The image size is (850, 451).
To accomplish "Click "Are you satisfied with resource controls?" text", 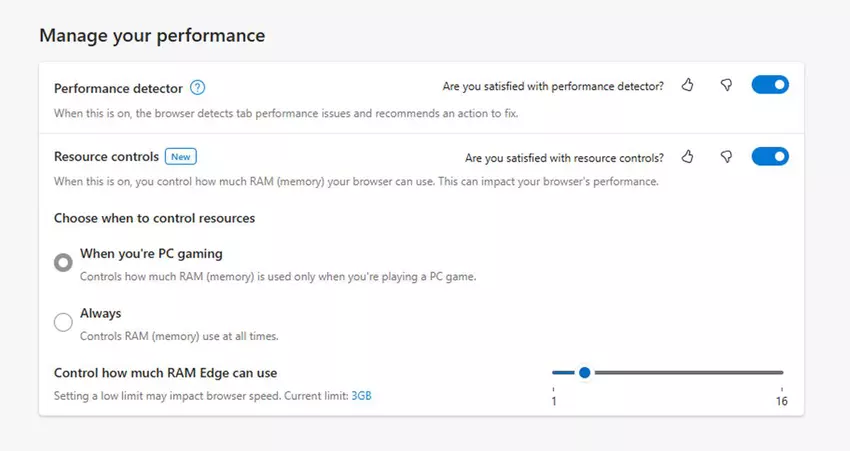I will coord(564,158).
